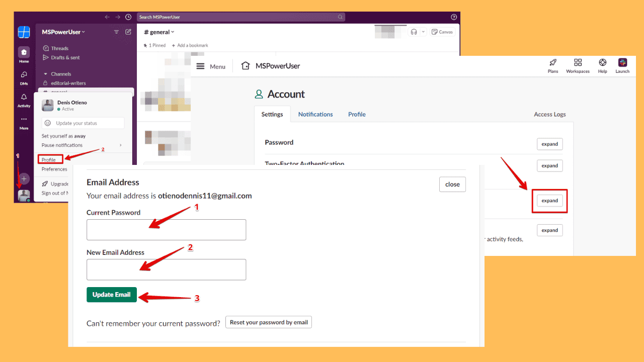Click the plus create button in Slack's rail
Image resolution: width=644 pixels, height=362 pixels.
pyautogui.click(x=24, y=179)
